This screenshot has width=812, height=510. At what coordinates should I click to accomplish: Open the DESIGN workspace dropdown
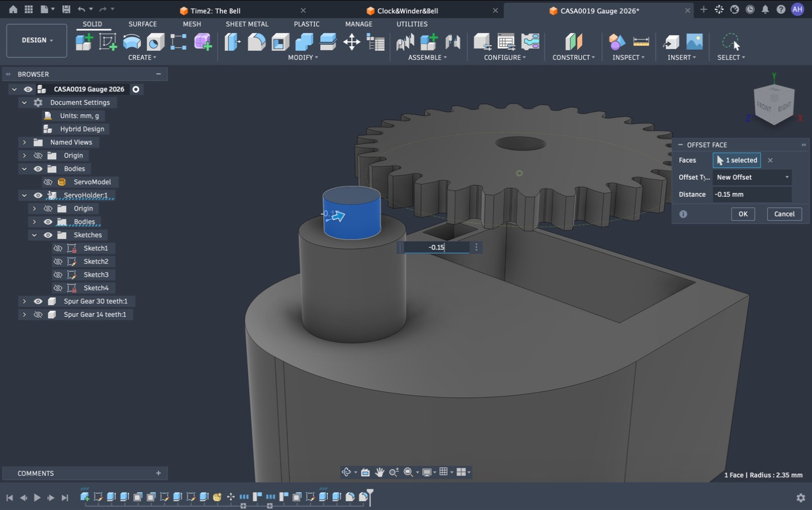[x=37, y=40]
